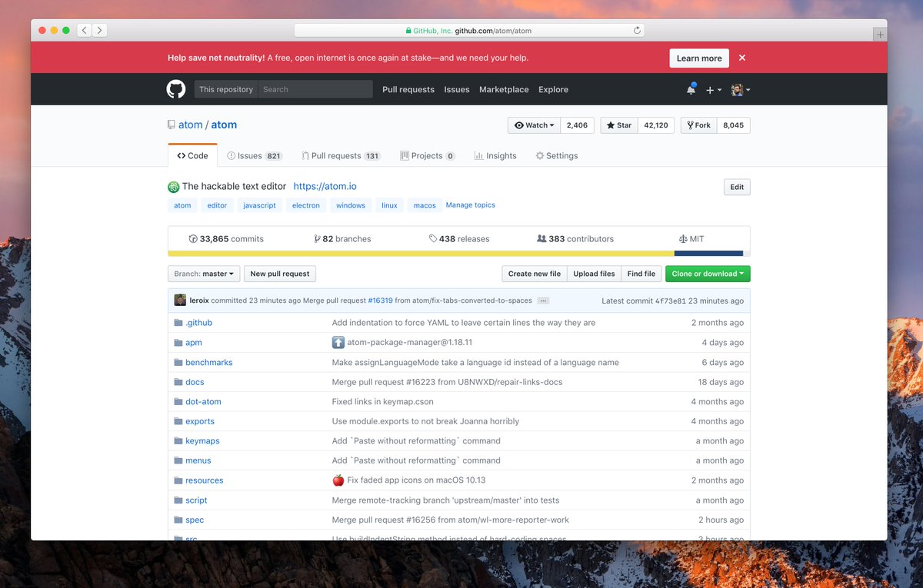Click the dot-atom folder icon

pyautogui.click(x=178, y=402)
